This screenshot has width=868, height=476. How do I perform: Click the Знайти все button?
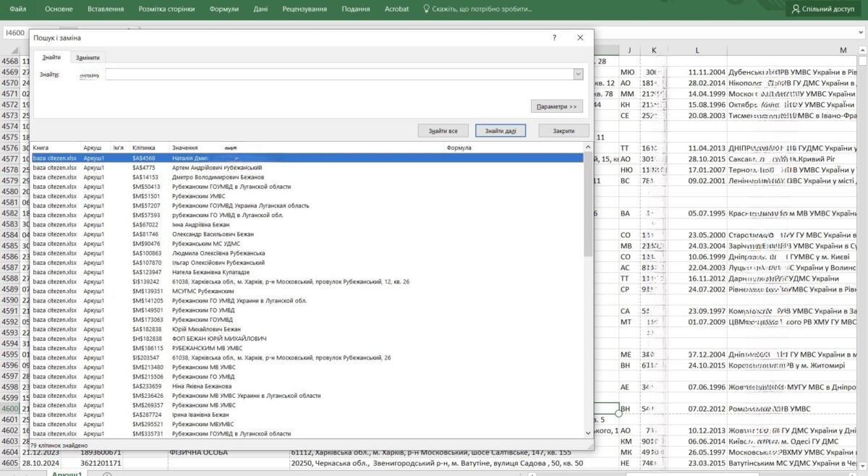click(443, 131)
